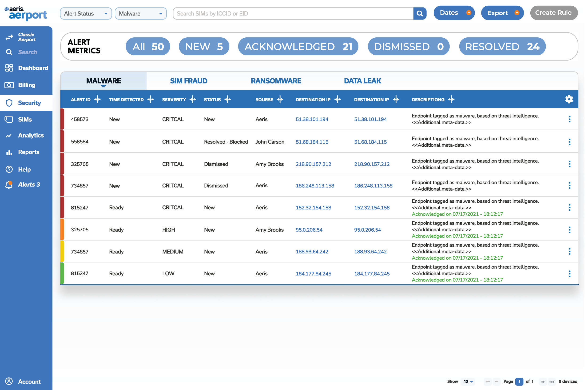Filter by All 50 alerts
588x390 pixels.
[x=148, y=47]
